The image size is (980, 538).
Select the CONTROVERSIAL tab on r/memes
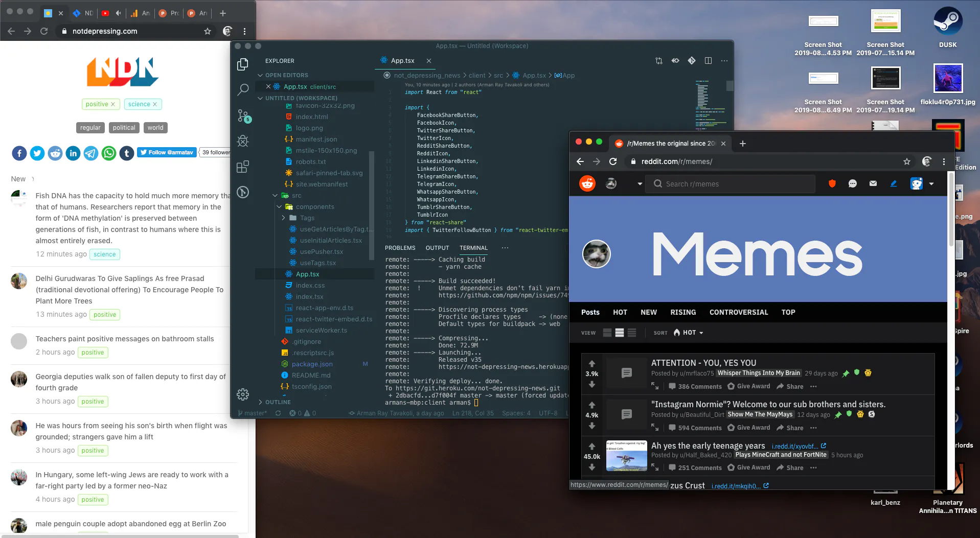[x=739, y=312]
